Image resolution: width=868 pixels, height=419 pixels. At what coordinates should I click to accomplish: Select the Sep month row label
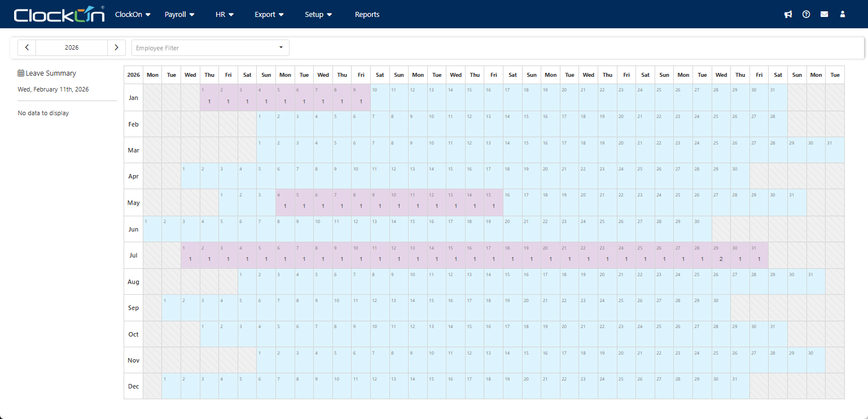(134, 308)
